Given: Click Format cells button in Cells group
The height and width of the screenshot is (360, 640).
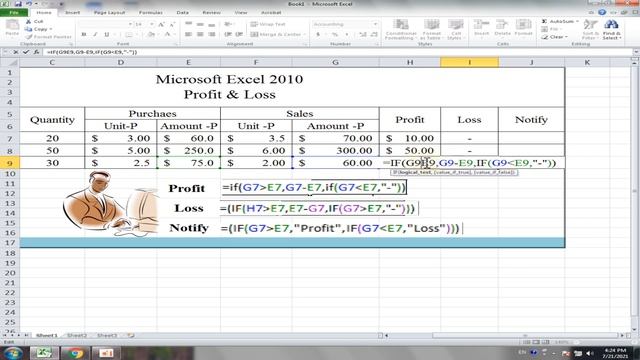Looking at the screenshot, I should click(523, 28).
